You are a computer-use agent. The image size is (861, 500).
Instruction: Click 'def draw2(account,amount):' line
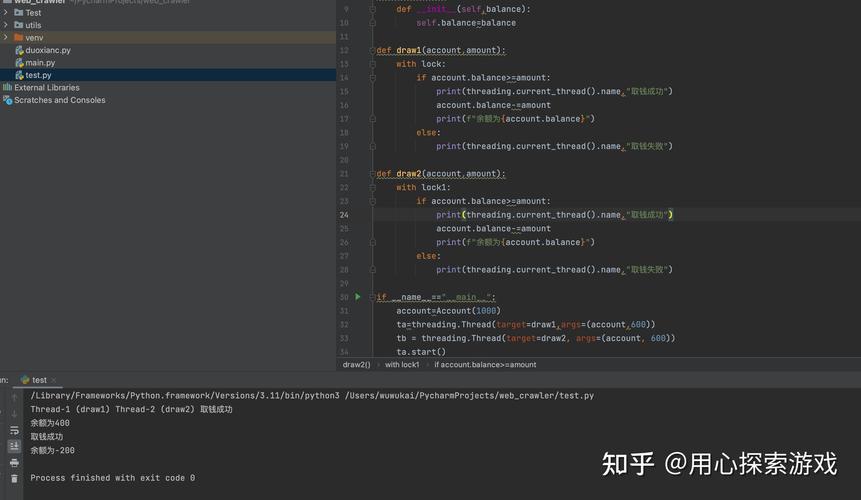click(x=441, y=173)
